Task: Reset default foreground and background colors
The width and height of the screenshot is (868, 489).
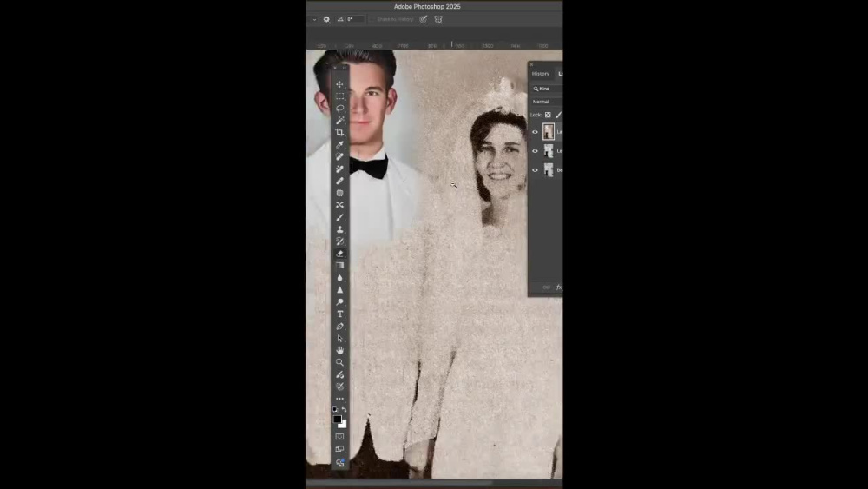Action: (x=335, y=410)
